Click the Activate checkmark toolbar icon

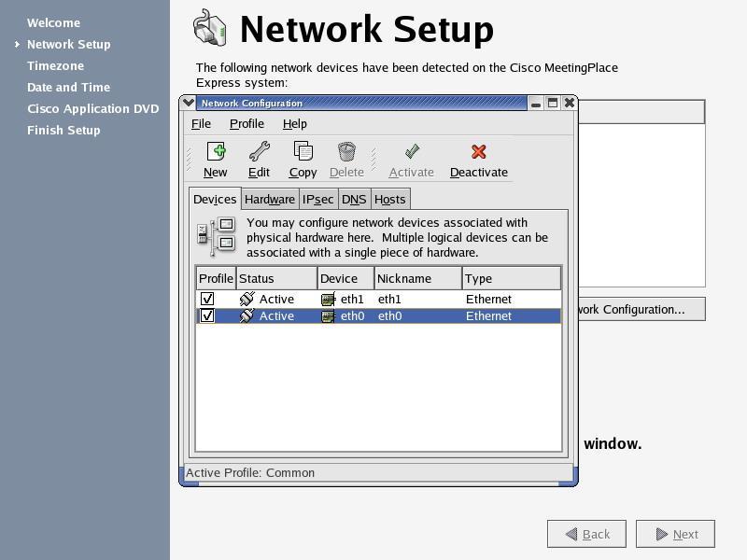[412, 151]
